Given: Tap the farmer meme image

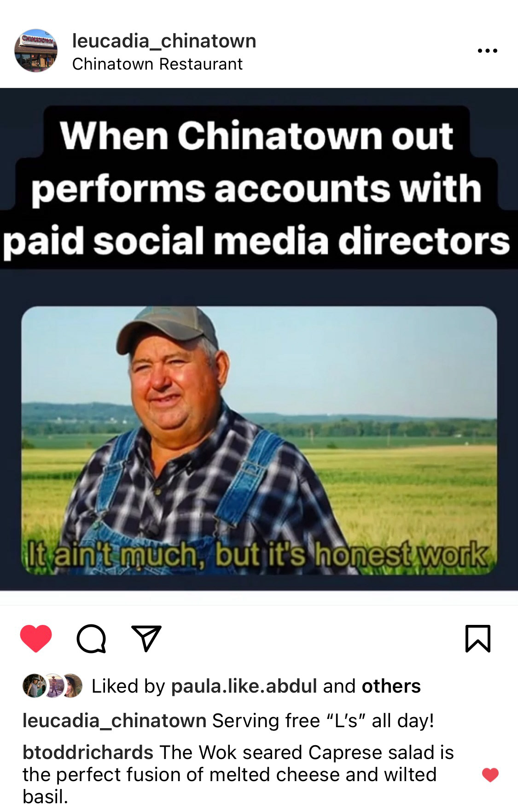Looking at the screenshot, I should (x=259, y=441).
